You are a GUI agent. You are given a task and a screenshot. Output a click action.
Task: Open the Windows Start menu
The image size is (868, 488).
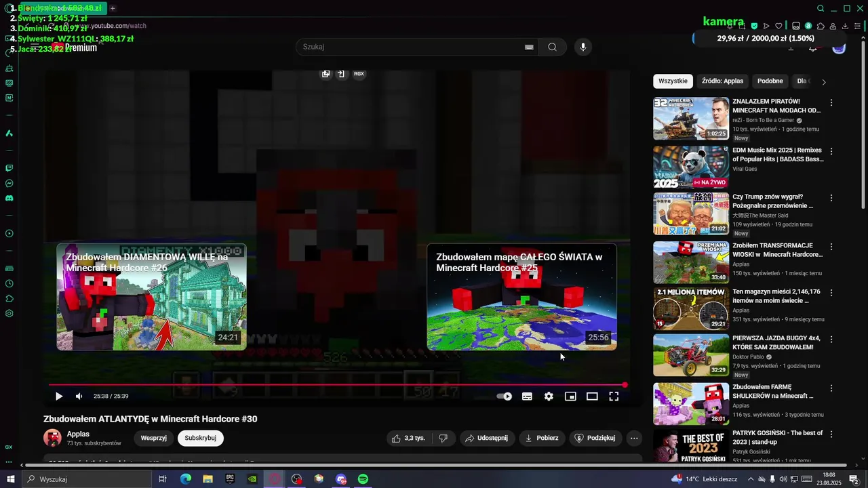pos(11,479)
